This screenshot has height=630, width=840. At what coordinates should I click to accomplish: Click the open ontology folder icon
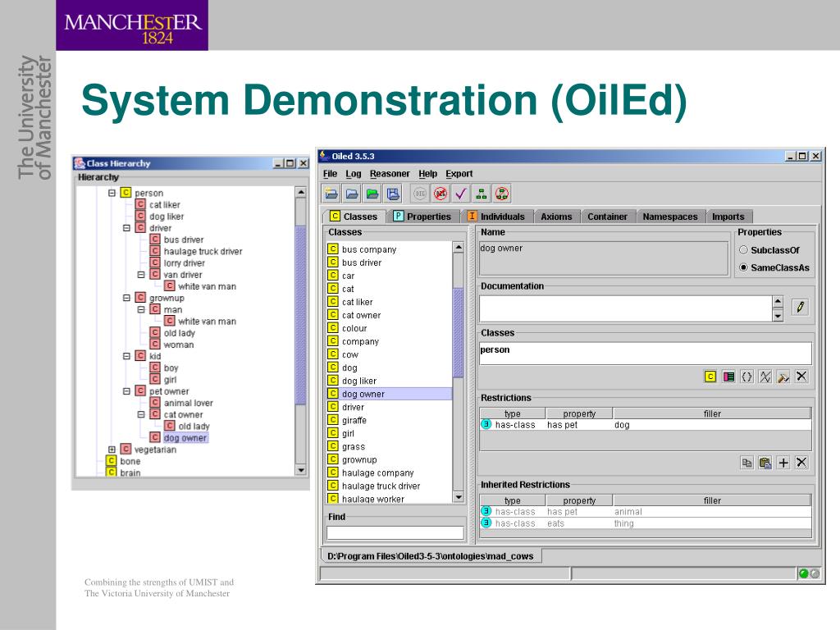click(351, 194)
